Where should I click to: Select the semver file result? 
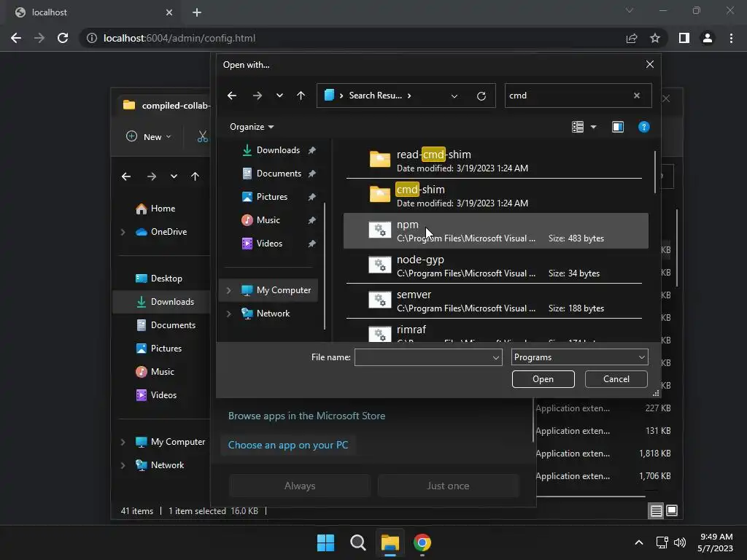click(495, 301)
